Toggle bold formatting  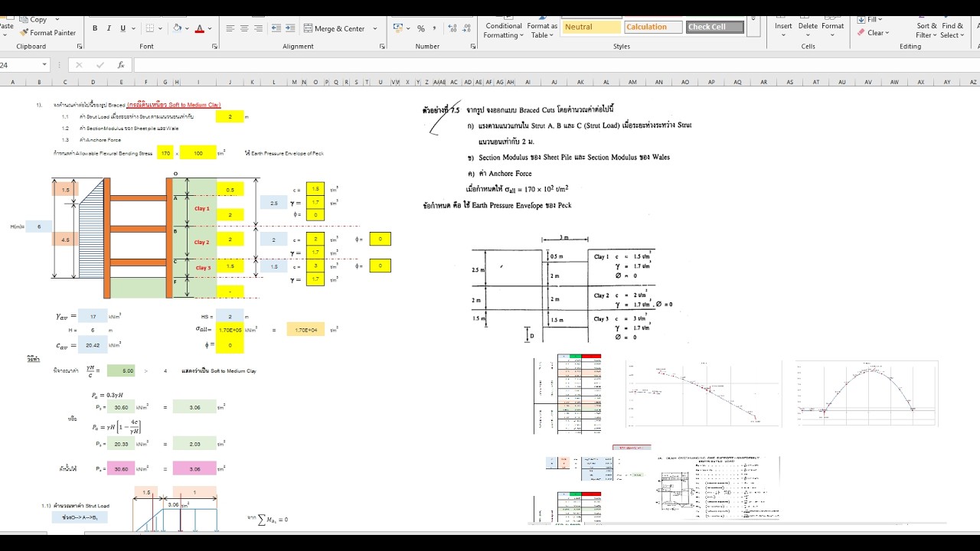(95, 28)
